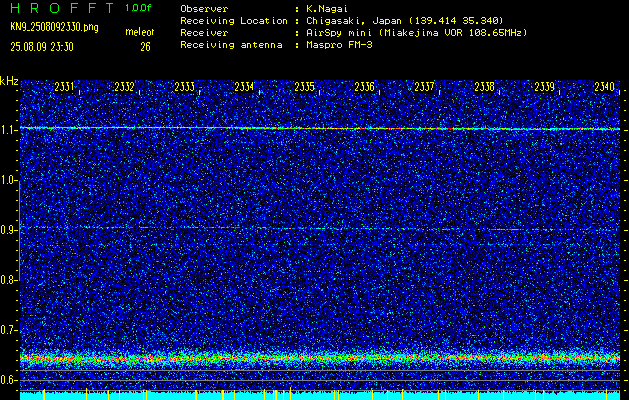
Task: Select the 2339 time marker
Action: click(x=545, y=87)
